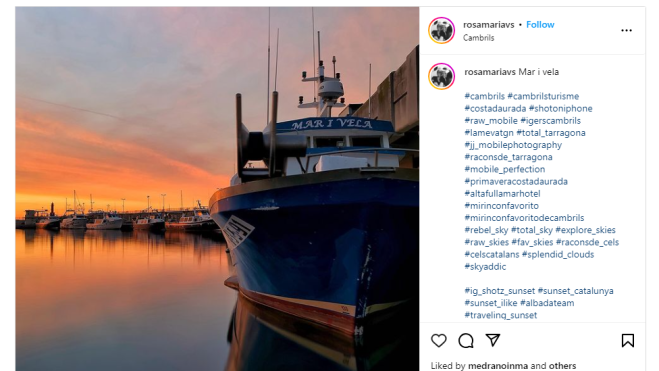This screenshot has width=659, height=371.
Task: Follow rosamariavs
Action: (x=540, y=25)
